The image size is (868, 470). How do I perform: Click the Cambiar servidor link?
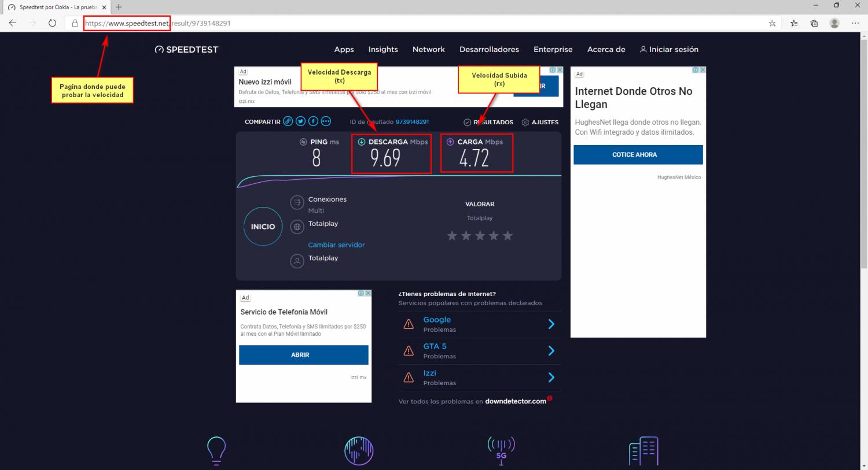336,245
